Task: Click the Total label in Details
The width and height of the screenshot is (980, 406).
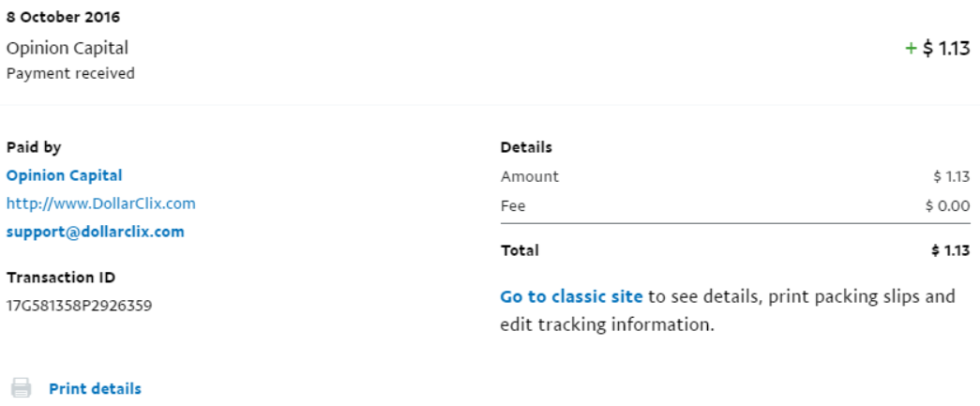Action: click(520, 250)
